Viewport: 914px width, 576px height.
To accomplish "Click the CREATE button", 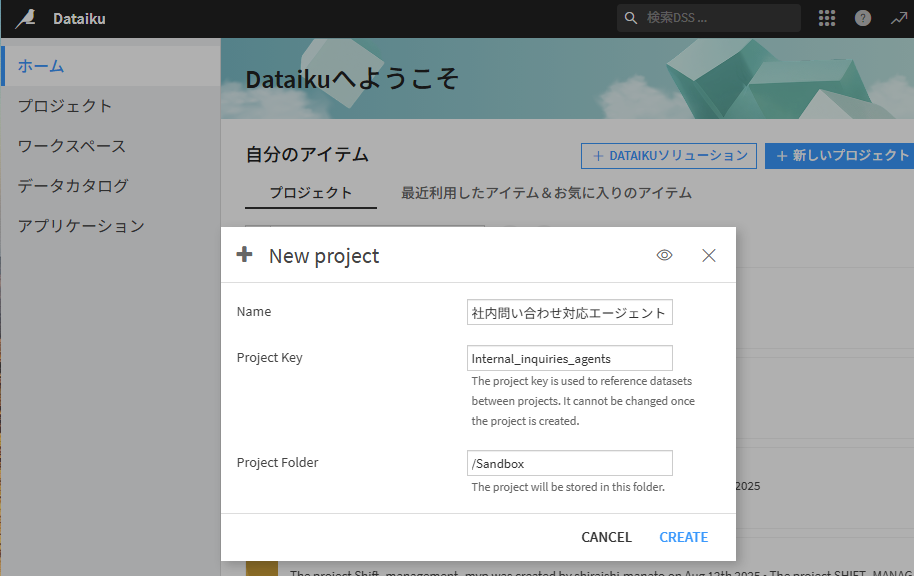I will (683, 537).
